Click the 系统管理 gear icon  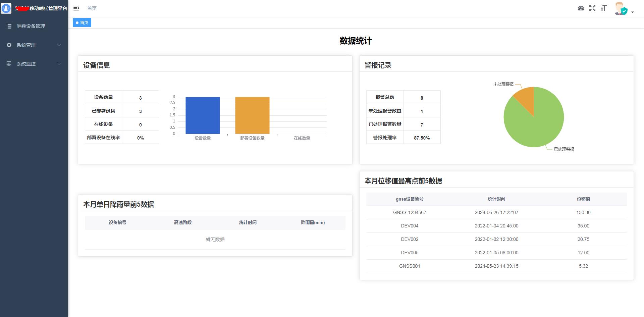coord(9,45)
